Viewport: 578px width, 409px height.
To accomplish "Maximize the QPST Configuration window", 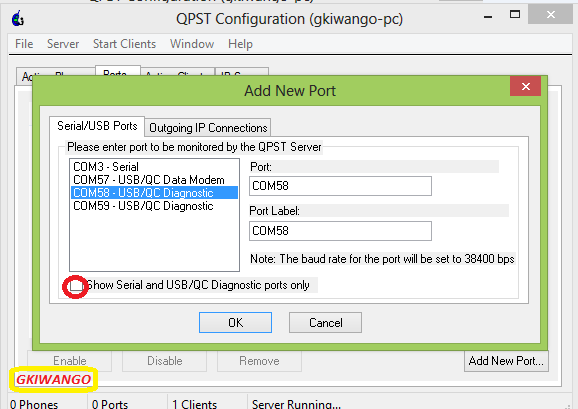I will point(515,15).
